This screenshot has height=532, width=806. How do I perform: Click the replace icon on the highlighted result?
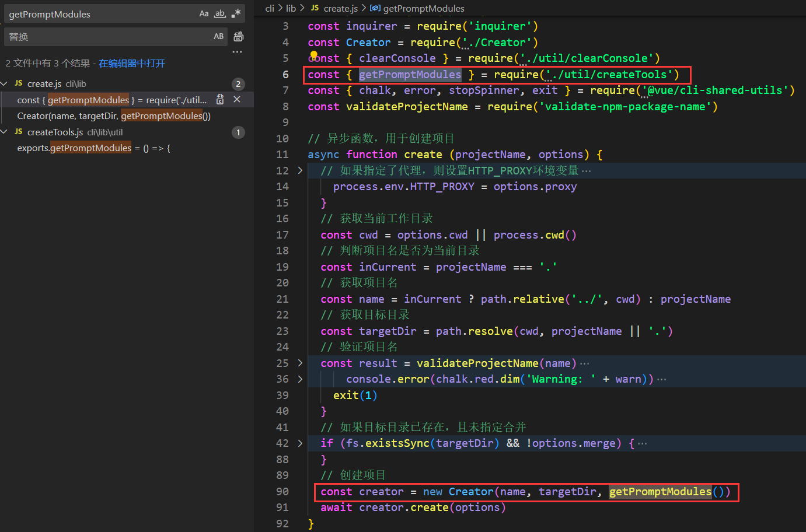(220, 100)
